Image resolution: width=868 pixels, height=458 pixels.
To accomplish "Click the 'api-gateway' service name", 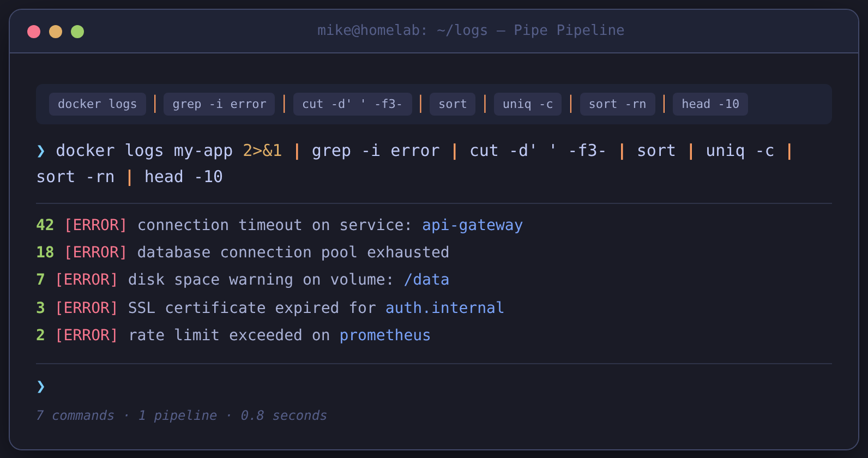I will [x=472, y=225].
